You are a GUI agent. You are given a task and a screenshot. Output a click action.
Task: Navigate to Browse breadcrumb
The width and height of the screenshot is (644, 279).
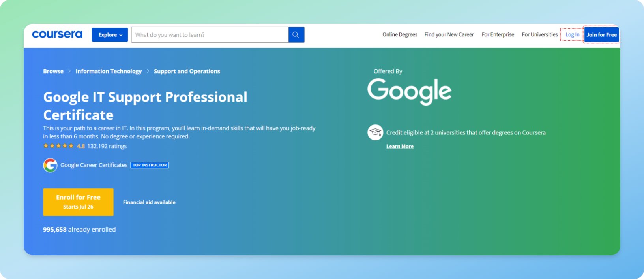(x=53, y=71)
